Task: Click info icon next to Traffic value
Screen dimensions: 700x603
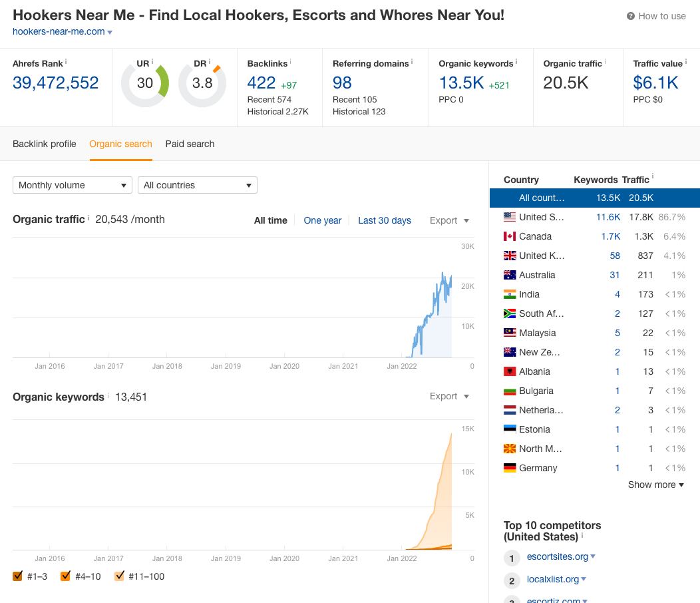Action: [687, 62]
